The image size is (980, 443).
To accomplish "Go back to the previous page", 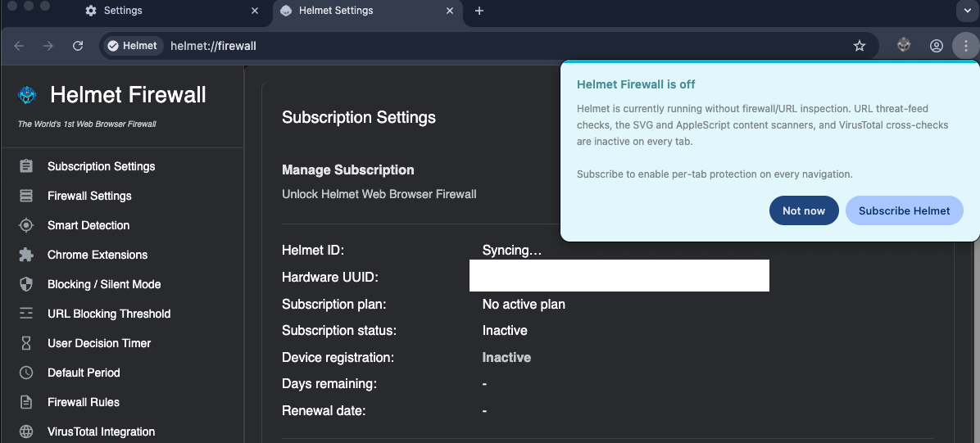I will pos(19,46).
